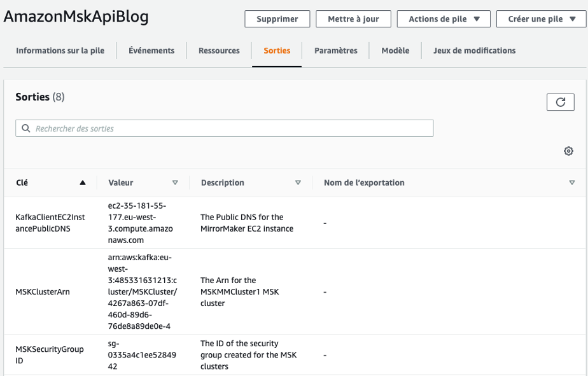The height and width of the screenshot is (376, 588).
Task: Click 'The Arn for the MSKMMCluster1' description
Action: pyautogui.click(x=240, y=291)
